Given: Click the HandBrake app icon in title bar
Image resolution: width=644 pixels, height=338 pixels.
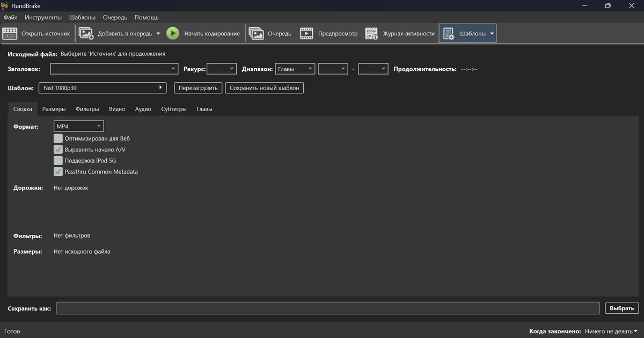Looking at the screenshot, I should coord(4,5).
